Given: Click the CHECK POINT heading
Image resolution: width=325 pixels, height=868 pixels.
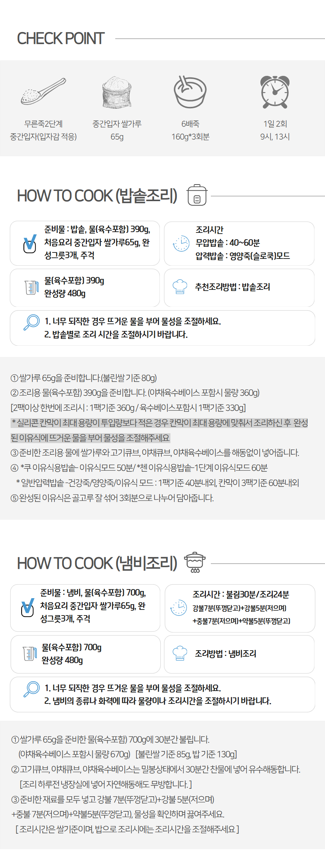Looking at the screenshot, I should pyautogui.click(x=61, y=38).
